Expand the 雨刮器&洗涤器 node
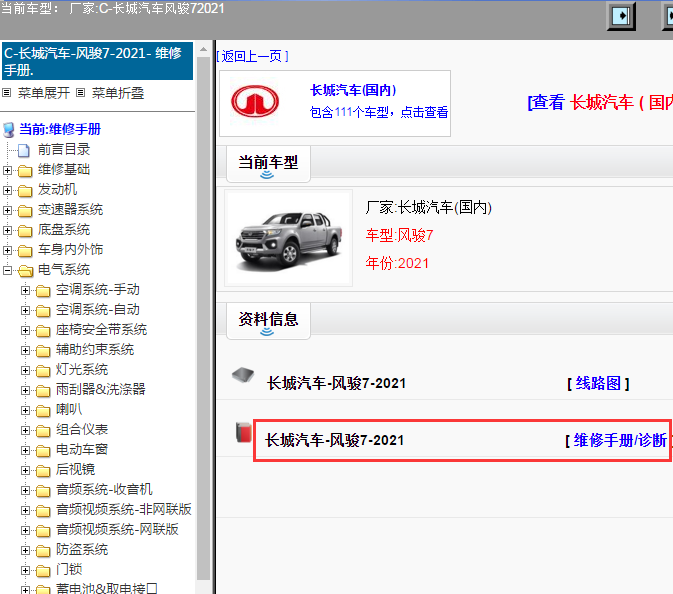Viewport: 673px width, 594px height. pos(25,391)
